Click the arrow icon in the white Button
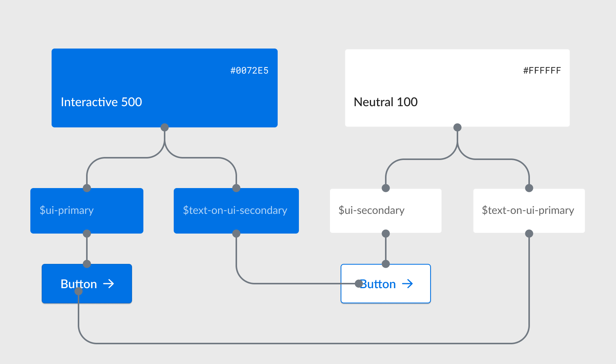 click(407, 284)
